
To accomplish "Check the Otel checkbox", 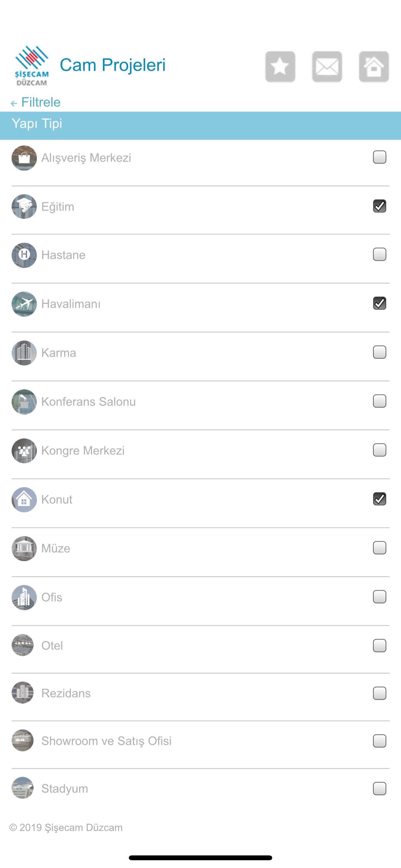I will click(379, 645).
